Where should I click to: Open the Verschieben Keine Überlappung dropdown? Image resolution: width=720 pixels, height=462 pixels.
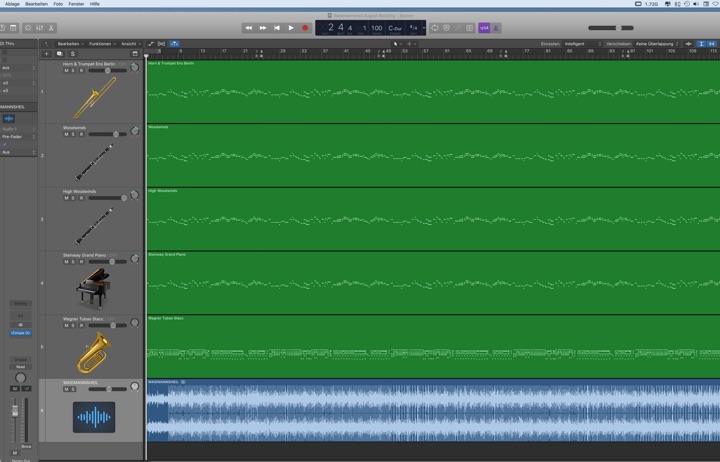coord(657,44)
